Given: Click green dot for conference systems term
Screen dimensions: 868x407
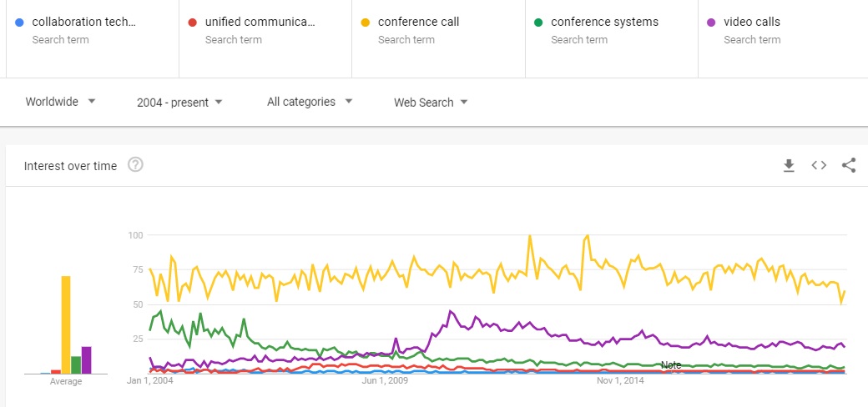Looking at the screenshot, I should [x=538, y=23].
